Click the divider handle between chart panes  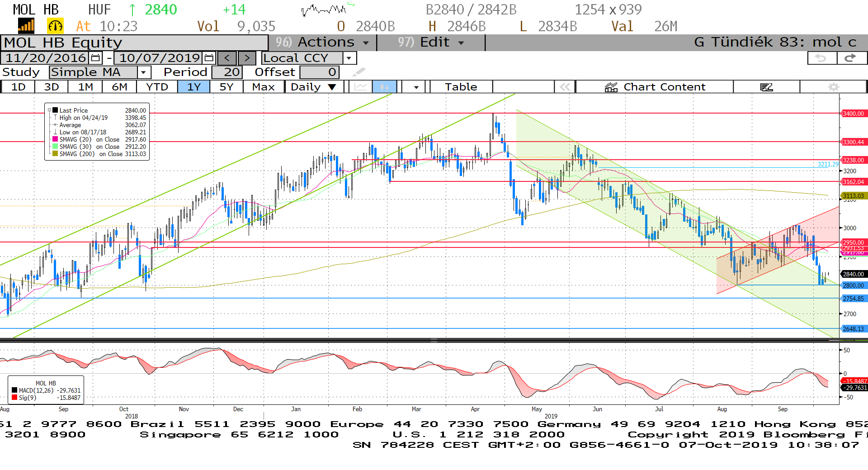(434, 340)
